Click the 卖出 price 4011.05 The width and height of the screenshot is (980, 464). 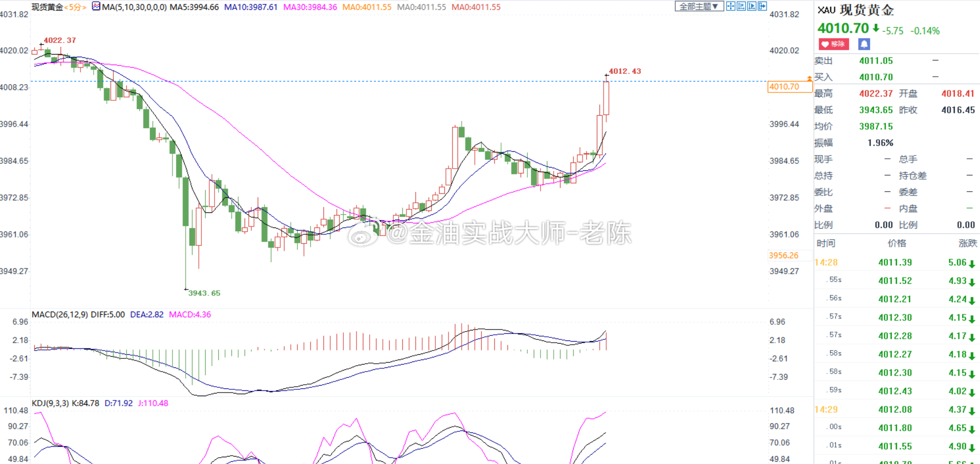pyautogui.click(x=876, y=61)
